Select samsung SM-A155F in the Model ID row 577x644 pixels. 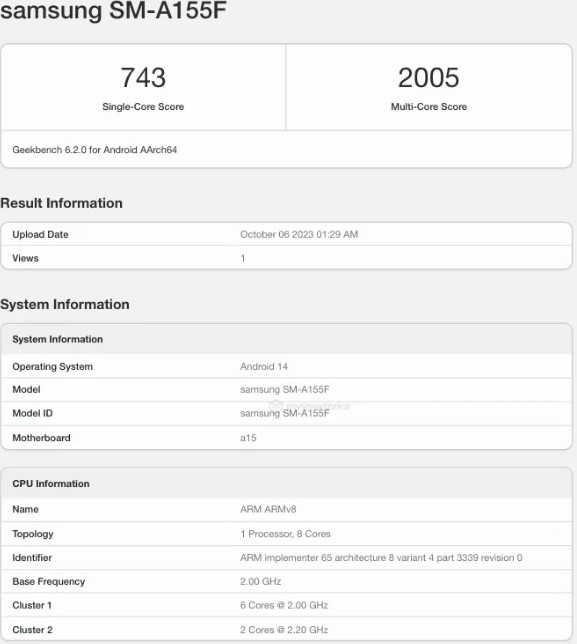[285, 413]
